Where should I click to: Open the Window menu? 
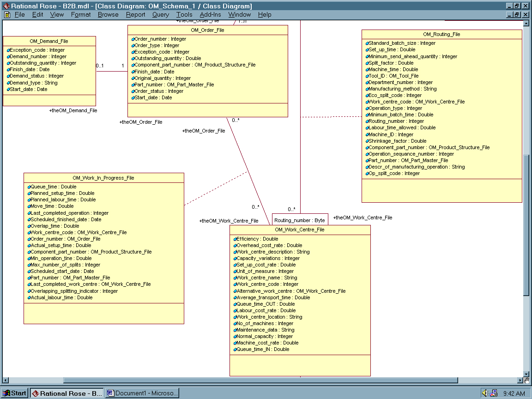[240, 15]
